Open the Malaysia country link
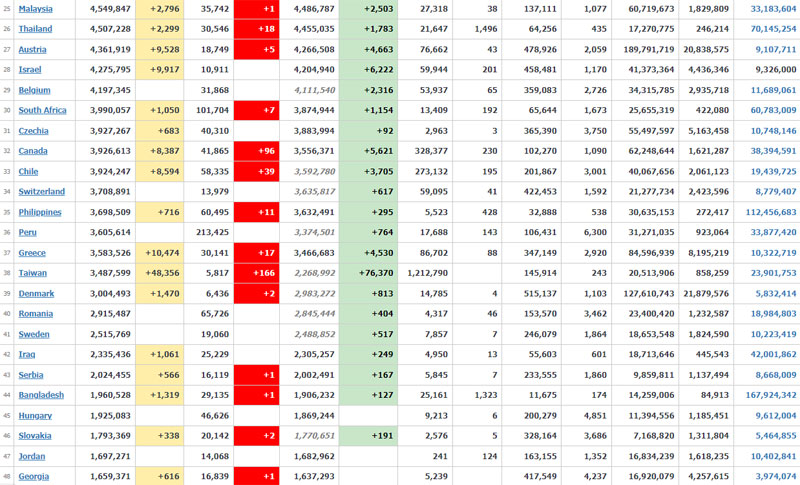The image size is (800, 485). (x=35, y=9)
